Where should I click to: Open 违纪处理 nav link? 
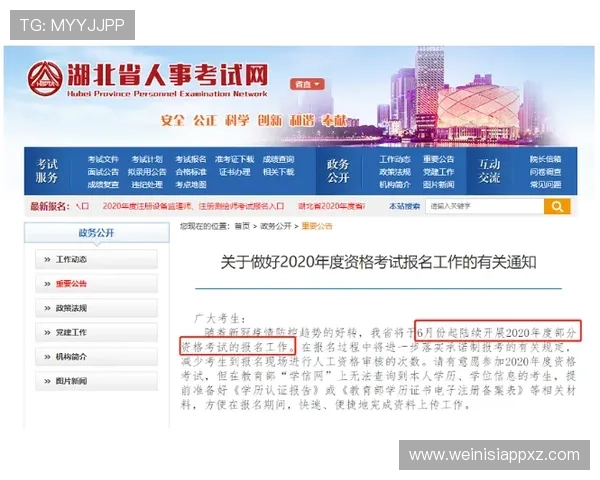click(x=147, y=184)
